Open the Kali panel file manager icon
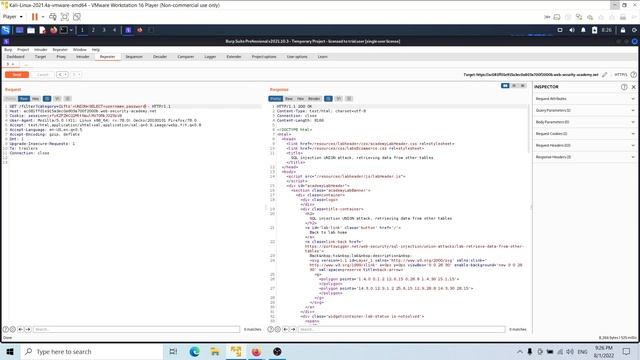The height and width of the screenshot is (360, 640). 31,30
